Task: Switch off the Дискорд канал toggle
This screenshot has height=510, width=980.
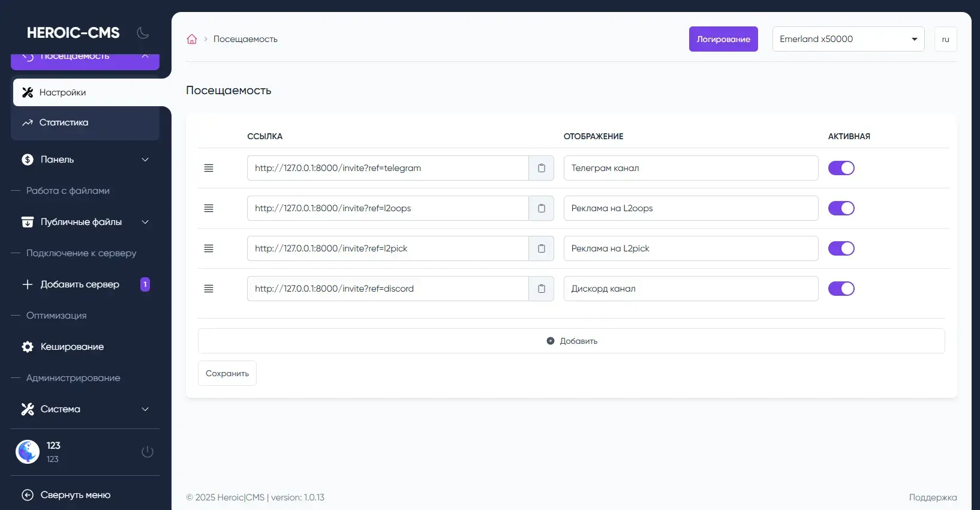Action: 841,289
